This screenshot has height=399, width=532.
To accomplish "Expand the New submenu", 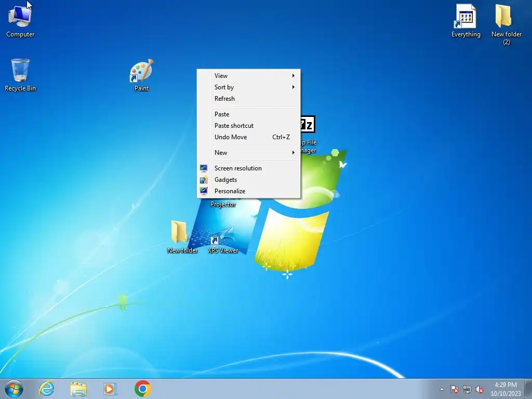I will tap(248, 153).
